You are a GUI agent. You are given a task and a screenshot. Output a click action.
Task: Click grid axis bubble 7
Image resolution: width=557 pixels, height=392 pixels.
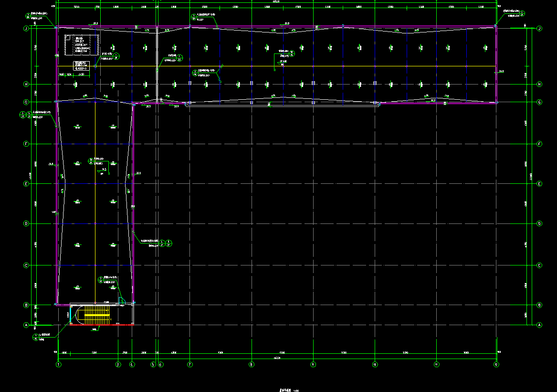pyautogui.click(x=190, y=364)
